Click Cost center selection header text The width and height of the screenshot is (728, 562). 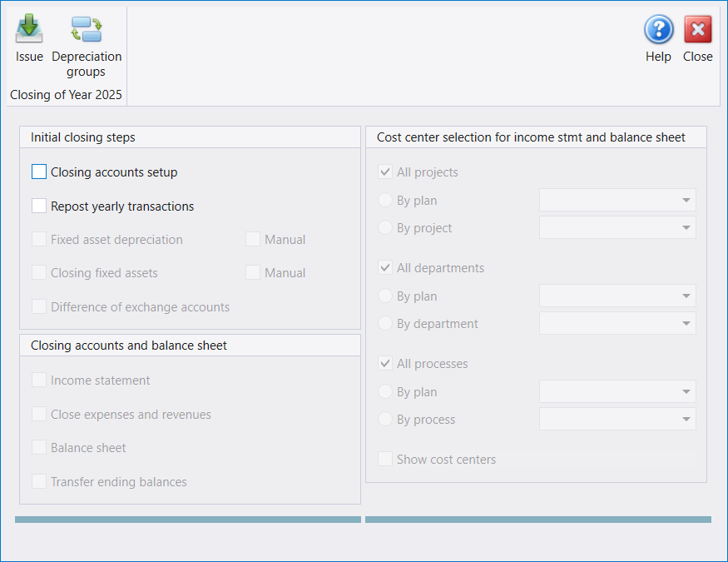coord(531,137)
